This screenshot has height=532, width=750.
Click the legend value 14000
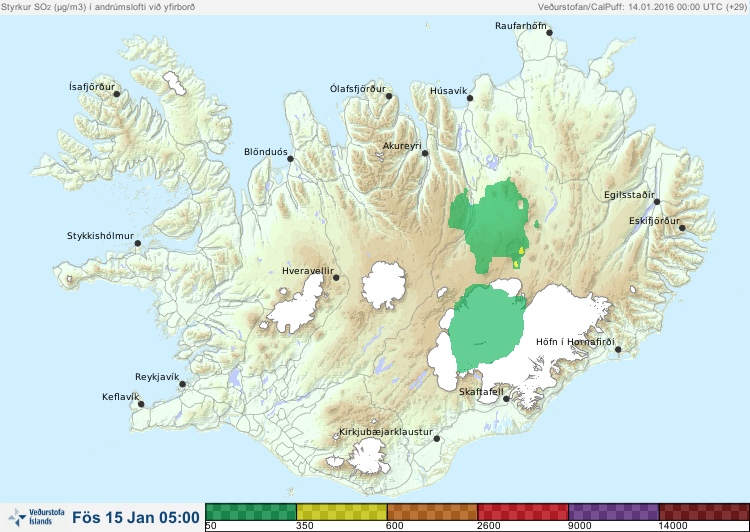click(673, 526)
